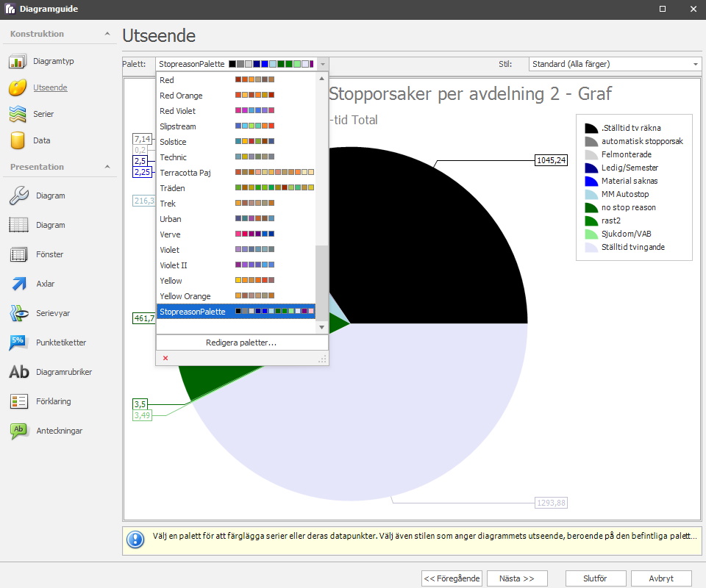The height and width of the screenshot is (588, 706).
Task: Select the Technic palette
Action: pos(236,157)
